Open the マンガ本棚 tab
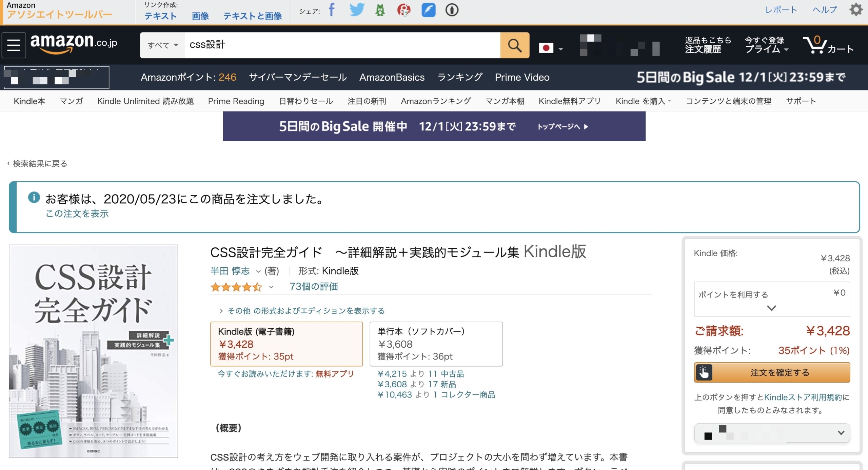Viewport: 868px width, 470px height. click(505, 101)
